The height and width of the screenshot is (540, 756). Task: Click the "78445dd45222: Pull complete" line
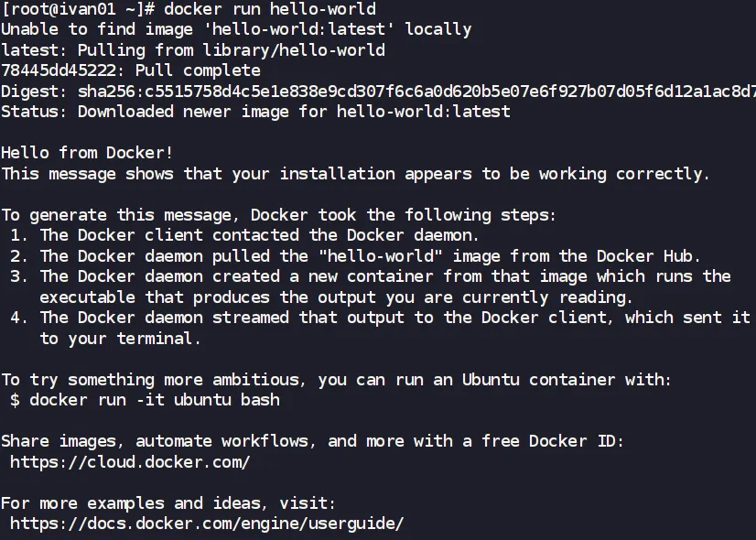(131, 70)
